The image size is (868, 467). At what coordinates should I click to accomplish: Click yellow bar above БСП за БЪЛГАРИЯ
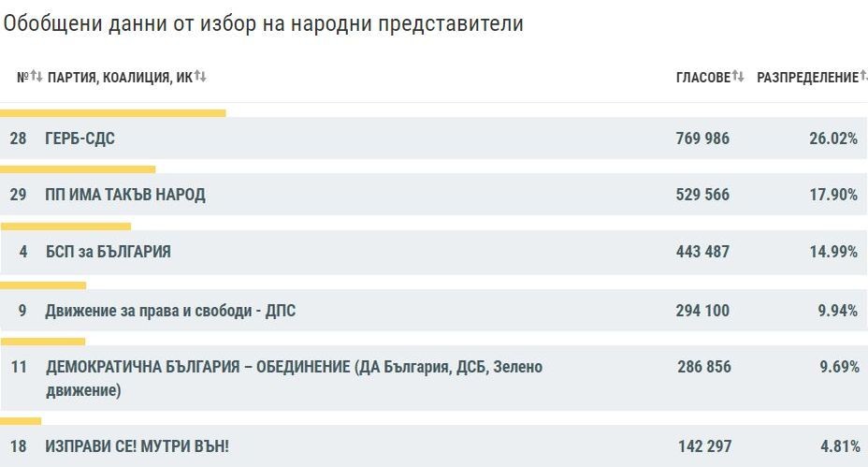tap(65, 226)
